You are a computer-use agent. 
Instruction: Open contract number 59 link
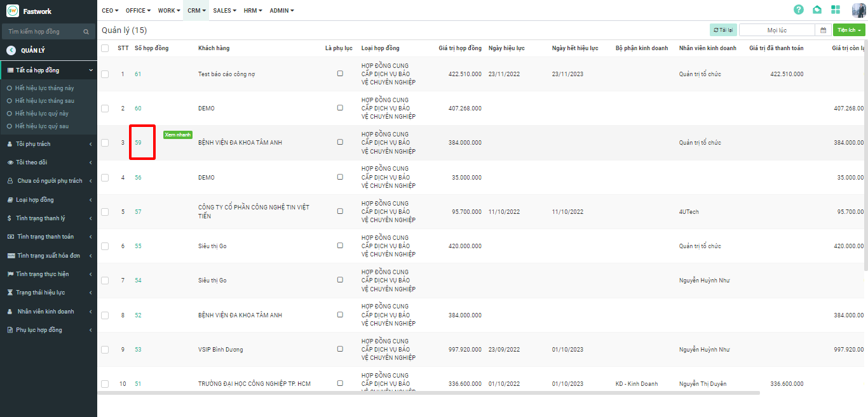[138, 143]
